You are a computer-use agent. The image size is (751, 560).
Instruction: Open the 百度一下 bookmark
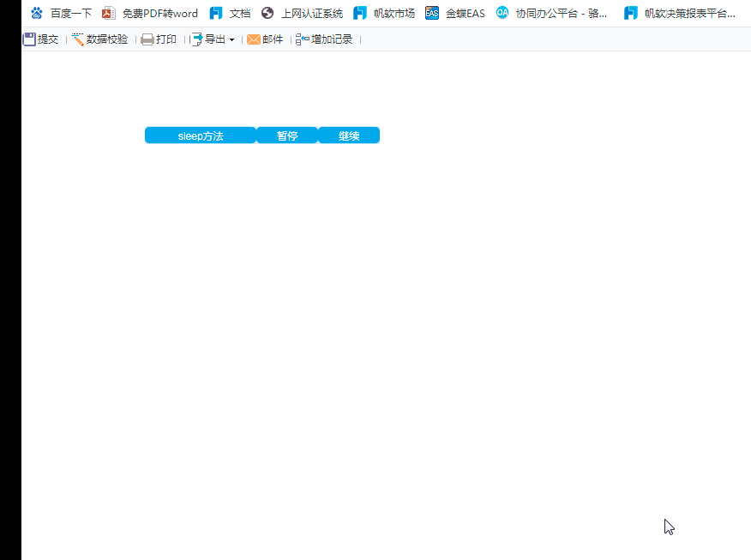[61, 14]
